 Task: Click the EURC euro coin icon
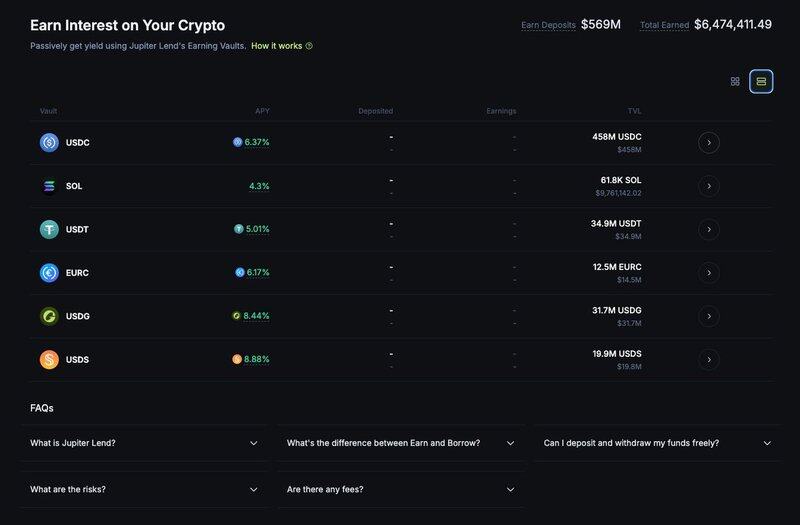coord(49,272)
